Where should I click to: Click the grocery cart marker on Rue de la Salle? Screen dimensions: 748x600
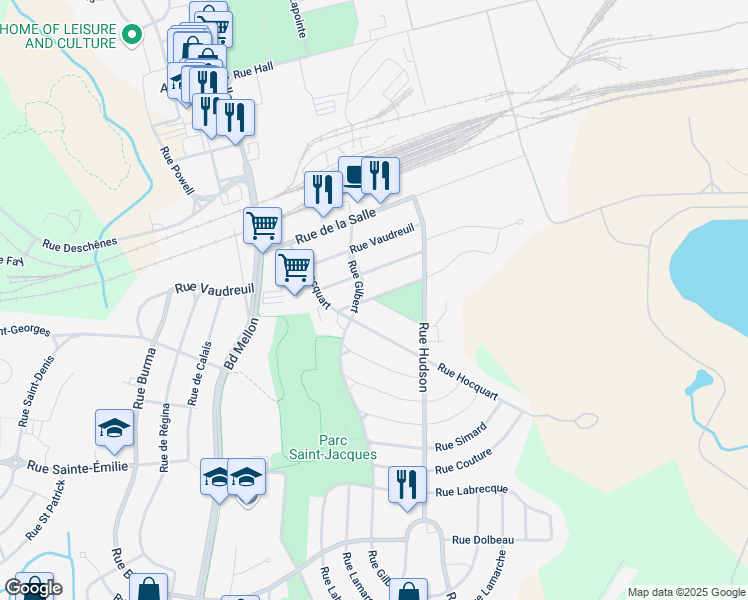[x=262, y=227]
